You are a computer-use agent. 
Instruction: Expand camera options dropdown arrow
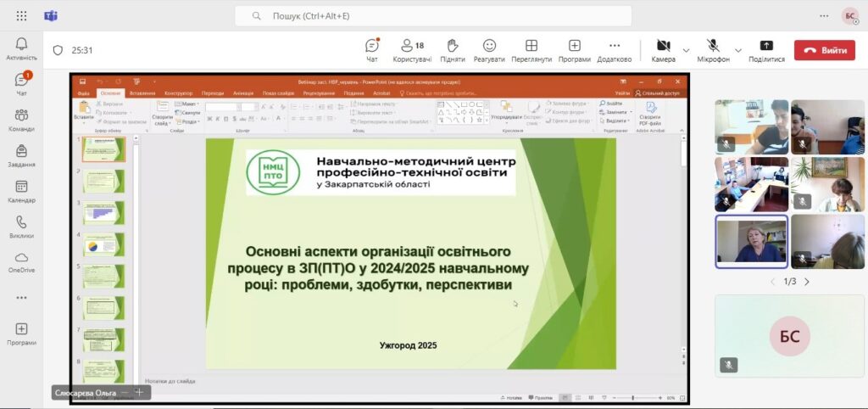[x=687, y=50]
